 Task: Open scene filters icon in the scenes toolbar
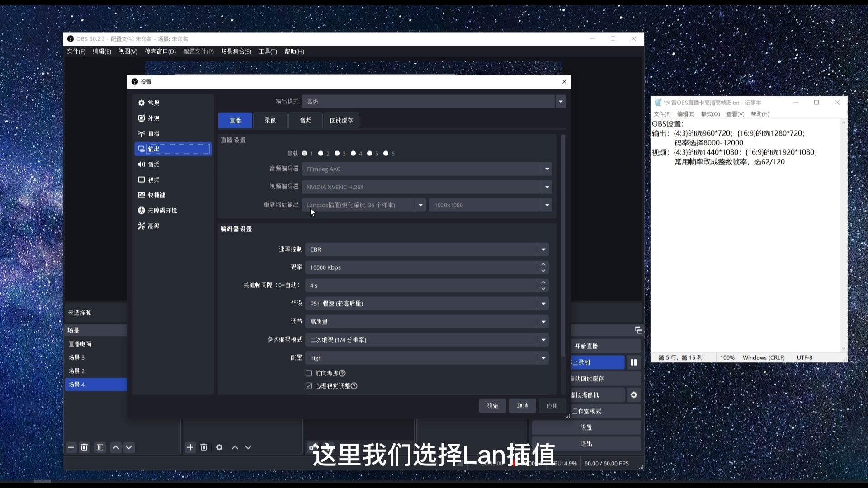pos(100,447)
